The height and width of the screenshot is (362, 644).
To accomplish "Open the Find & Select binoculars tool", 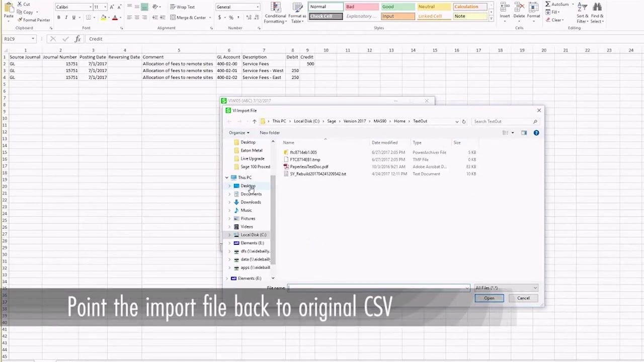I will tap(597, 13).
